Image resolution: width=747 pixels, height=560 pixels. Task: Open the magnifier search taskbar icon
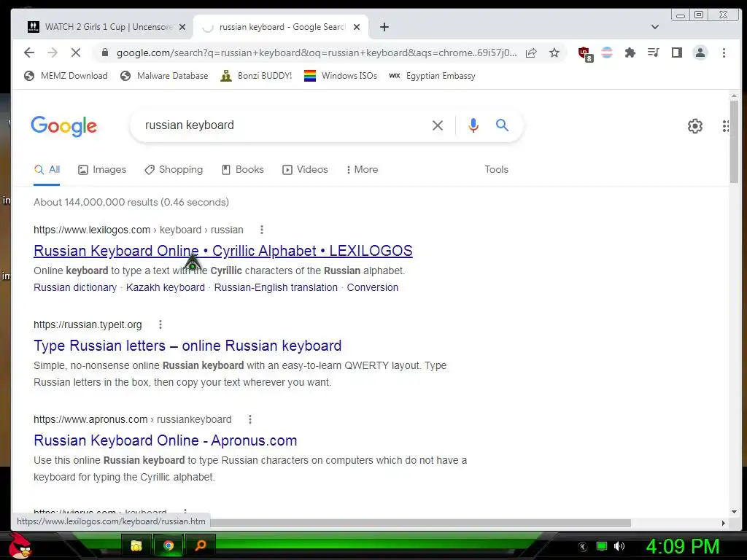tap(201, 545)
